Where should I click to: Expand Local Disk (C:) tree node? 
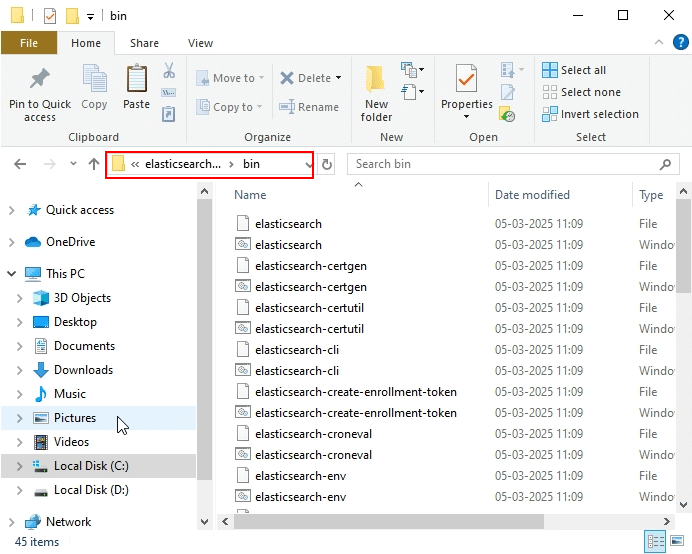[19, 466]
